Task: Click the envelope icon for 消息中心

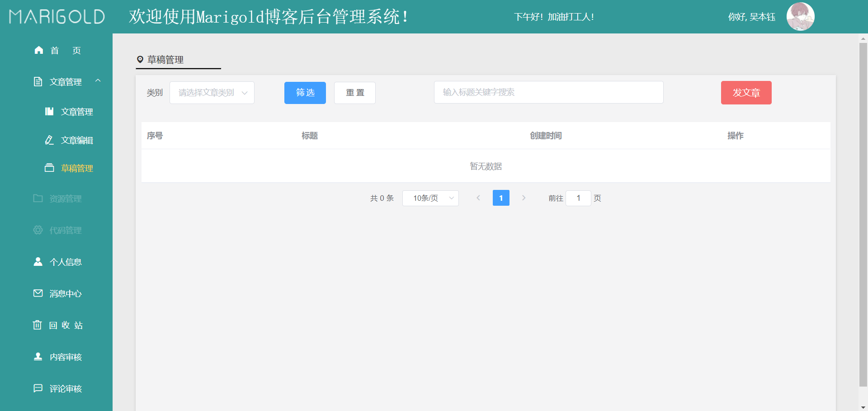Action: tap(38, 293)
